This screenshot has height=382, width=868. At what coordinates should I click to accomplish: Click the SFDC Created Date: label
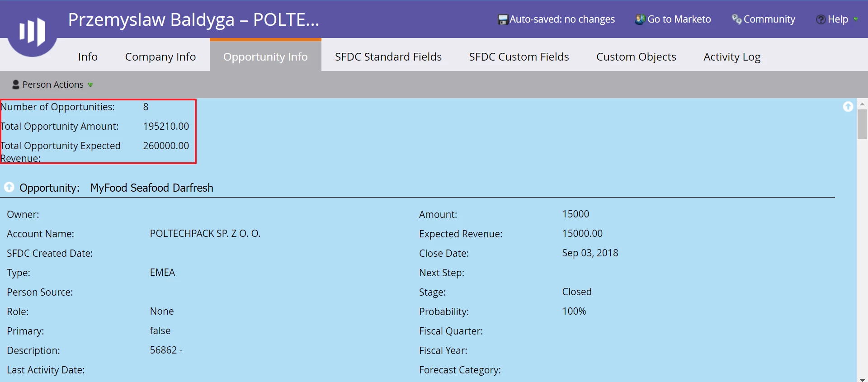[x=50, y=253]
